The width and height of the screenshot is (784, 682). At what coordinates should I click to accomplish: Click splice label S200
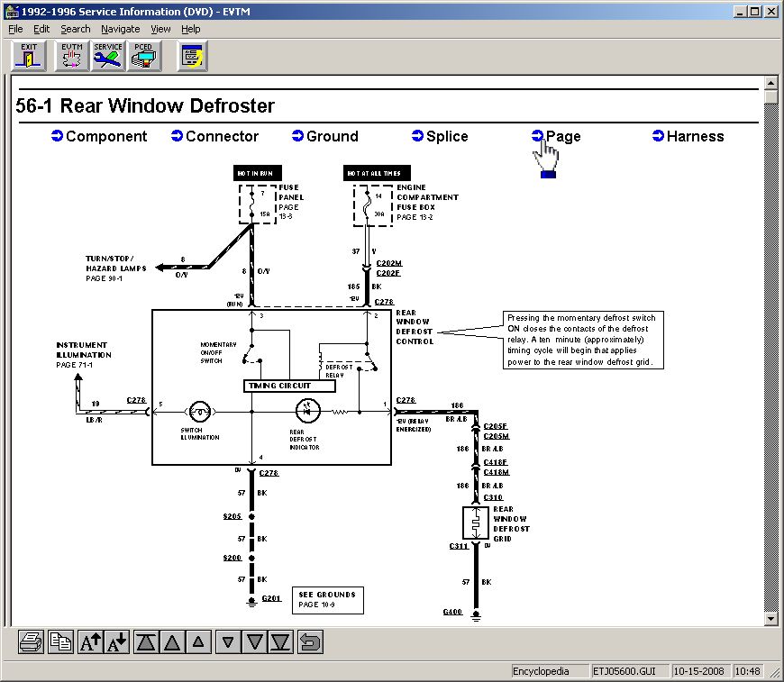pos(232,558)
